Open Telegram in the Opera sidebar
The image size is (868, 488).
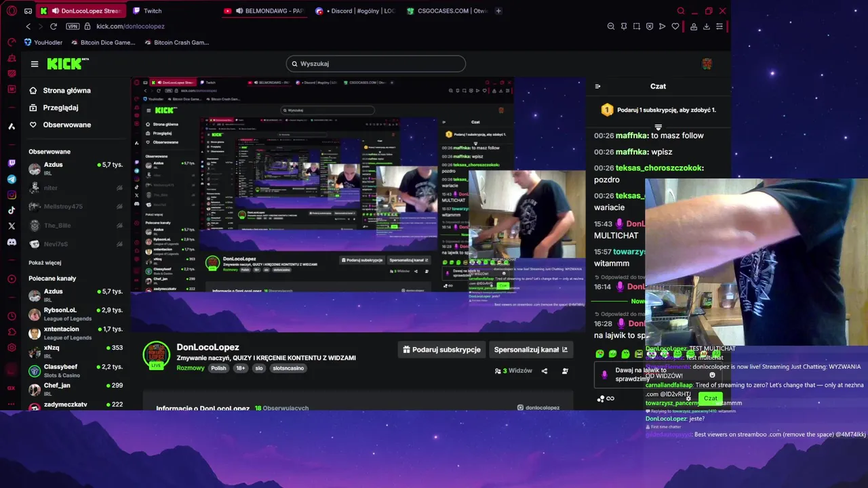(x=12, y=179)
